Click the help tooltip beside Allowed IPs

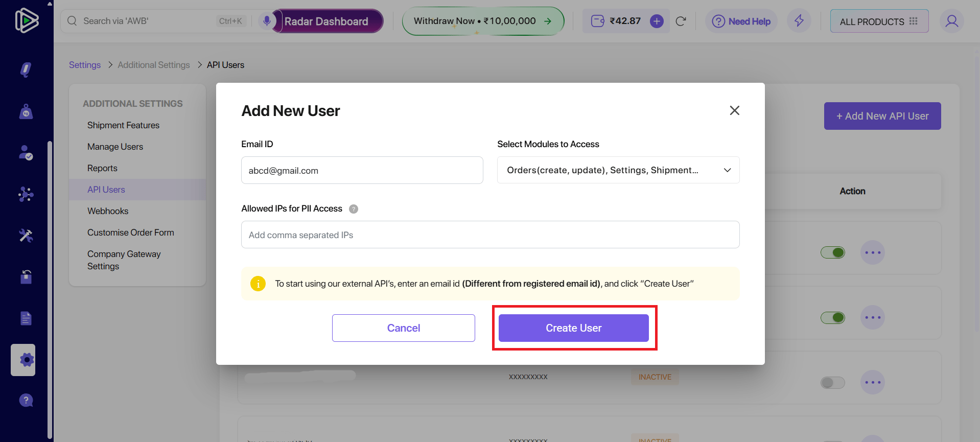tap(354, 209)
